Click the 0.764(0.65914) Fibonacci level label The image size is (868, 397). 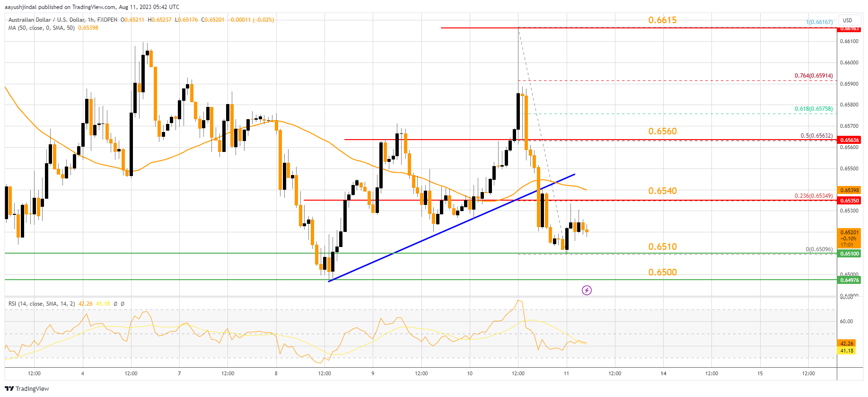click(814, 76)
